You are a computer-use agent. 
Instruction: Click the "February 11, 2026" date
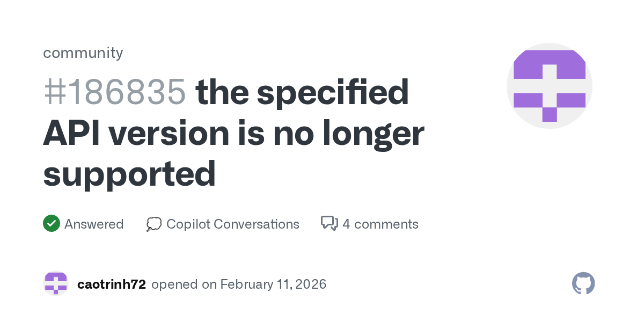coord(273,284)
